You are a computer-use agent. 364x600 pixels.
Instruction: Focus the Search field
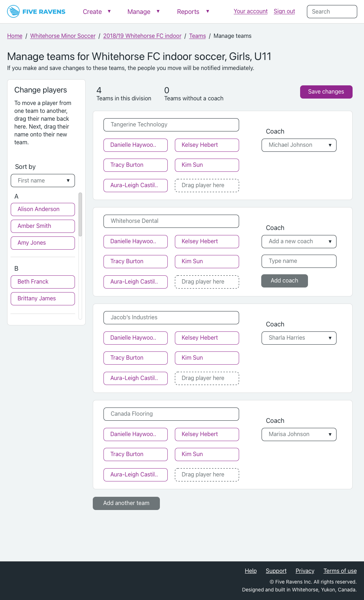332,11
